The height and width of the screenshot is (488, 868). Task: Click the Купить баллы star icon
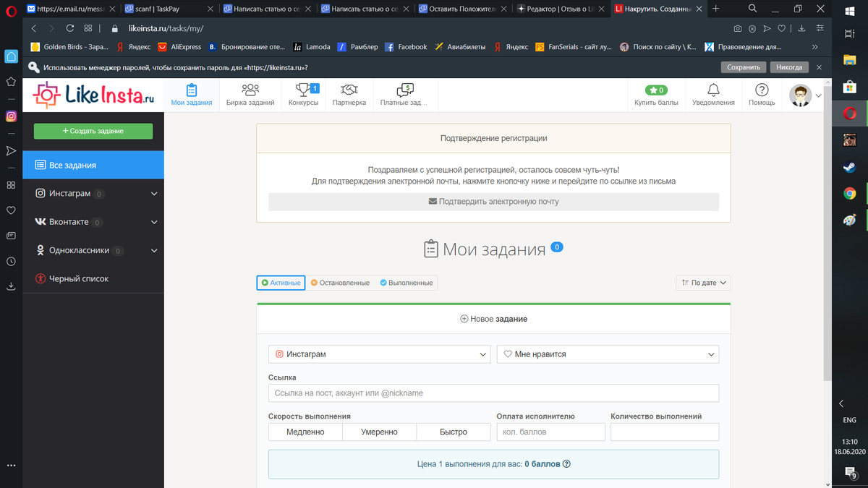pyautogui.click(x=655, y=90)
